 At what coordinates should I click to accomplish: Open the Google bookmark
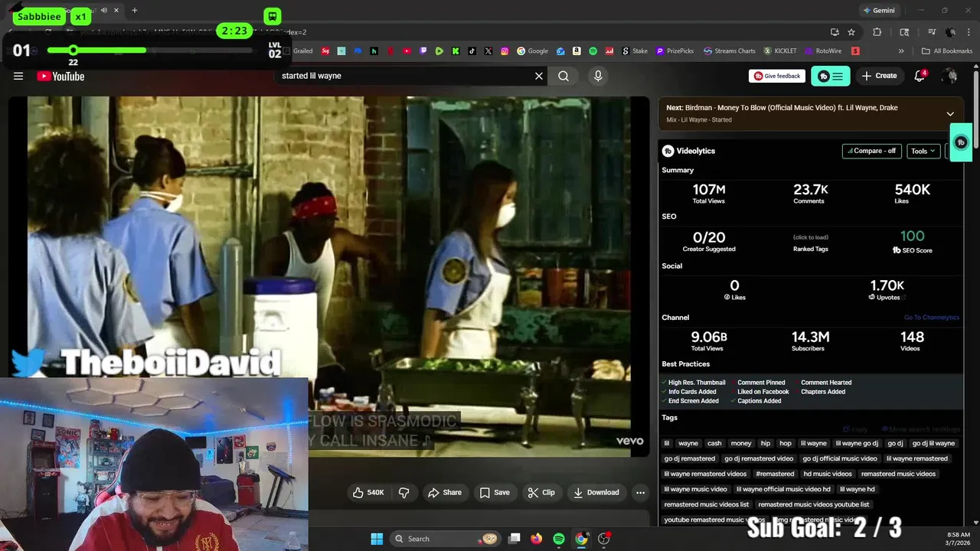(532, 51)
